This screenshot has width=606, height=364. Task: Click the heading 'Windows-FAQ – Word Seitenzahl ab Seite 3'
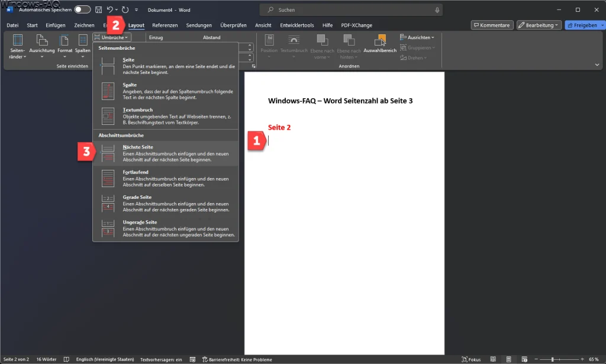340,101
